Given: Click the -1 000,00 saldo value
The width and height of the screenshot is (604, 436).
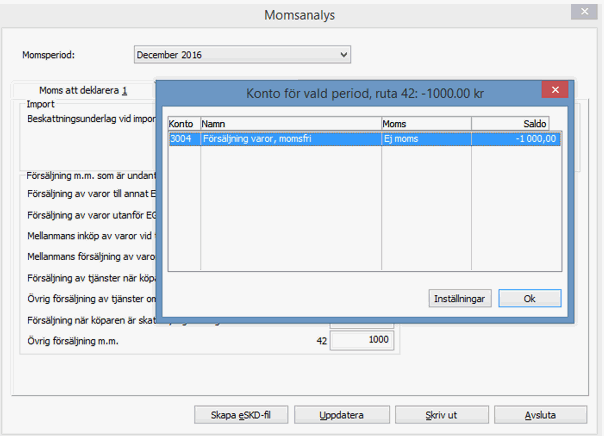Looking at the screenshot, I should (531, 139).
